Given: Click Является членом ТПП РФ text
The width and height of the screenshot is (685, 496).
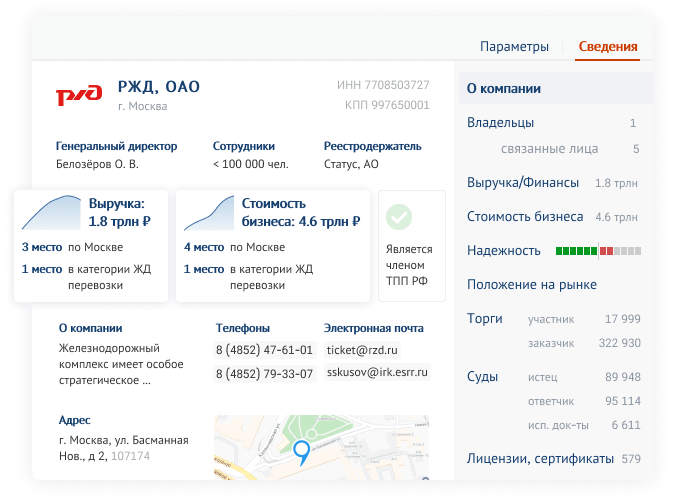Looking at the screenshot, I should 409,265.
